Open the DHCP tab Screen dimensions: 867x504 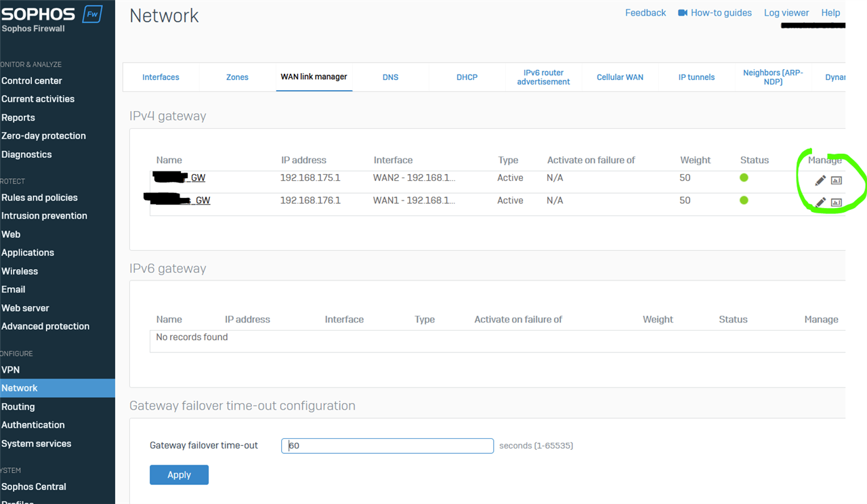(x=467, y=77)
